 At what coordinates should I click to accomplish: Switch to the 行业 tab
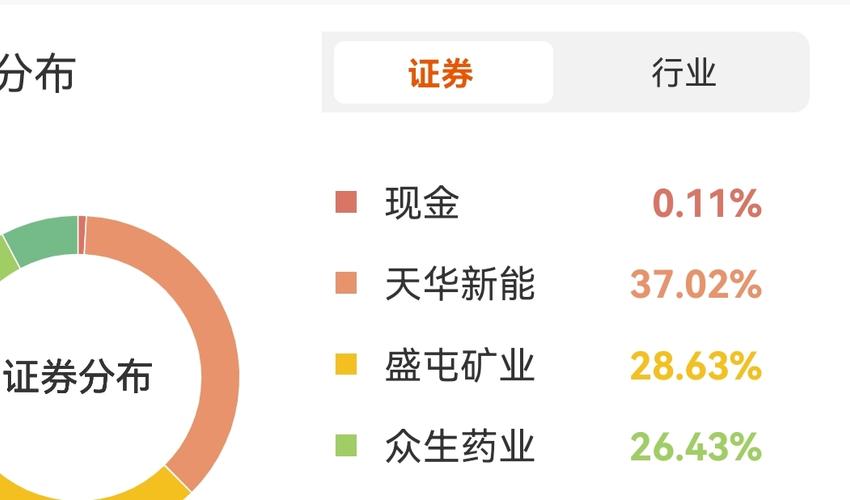[684, 73]
